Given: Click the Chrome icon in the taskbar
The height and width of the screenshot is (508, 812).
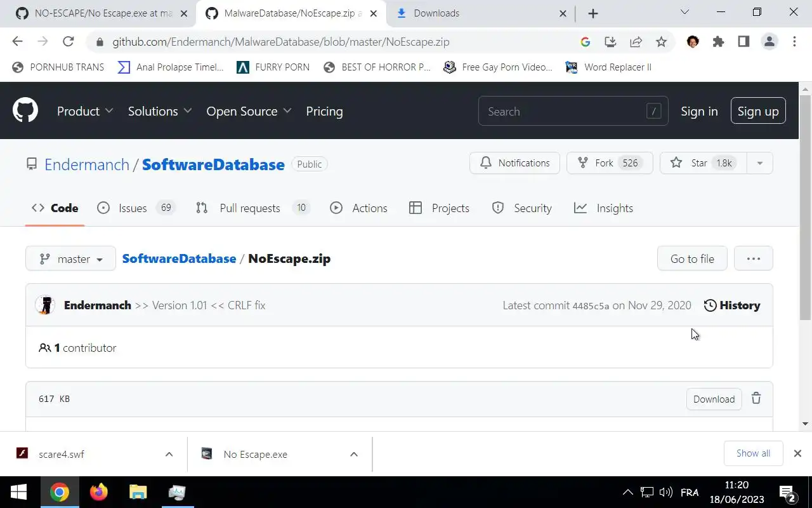Looking at the screenshot, I should click(x=60, y=492).
